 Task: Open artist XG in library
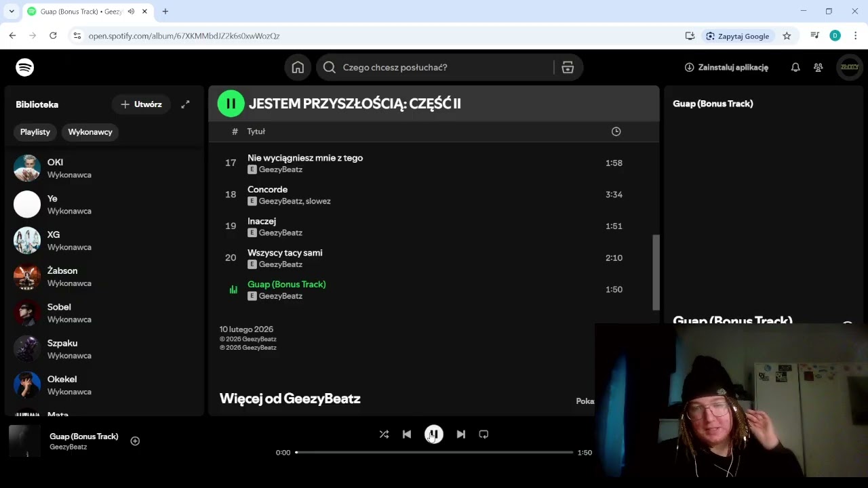[104, 241]
